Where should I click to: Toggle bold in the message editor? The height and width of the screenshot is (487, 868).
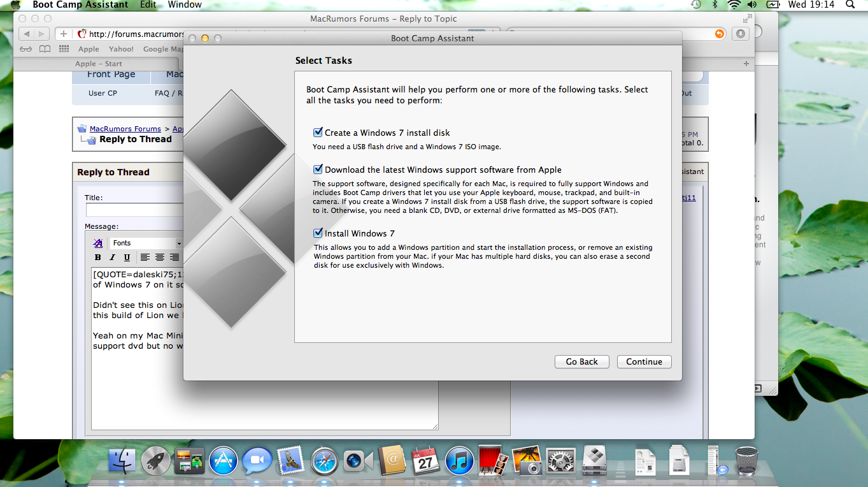click(97, 258)
